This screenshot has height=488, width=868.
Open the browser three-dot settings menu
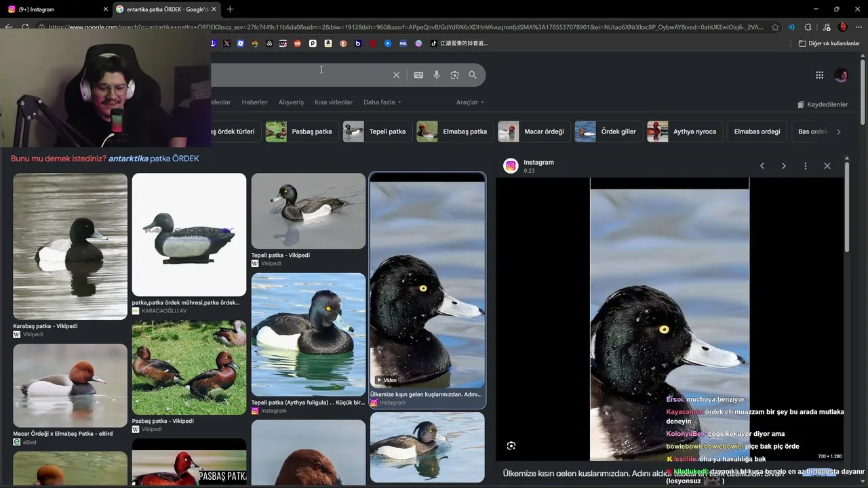pyautogui.click(x=859, y=27)
